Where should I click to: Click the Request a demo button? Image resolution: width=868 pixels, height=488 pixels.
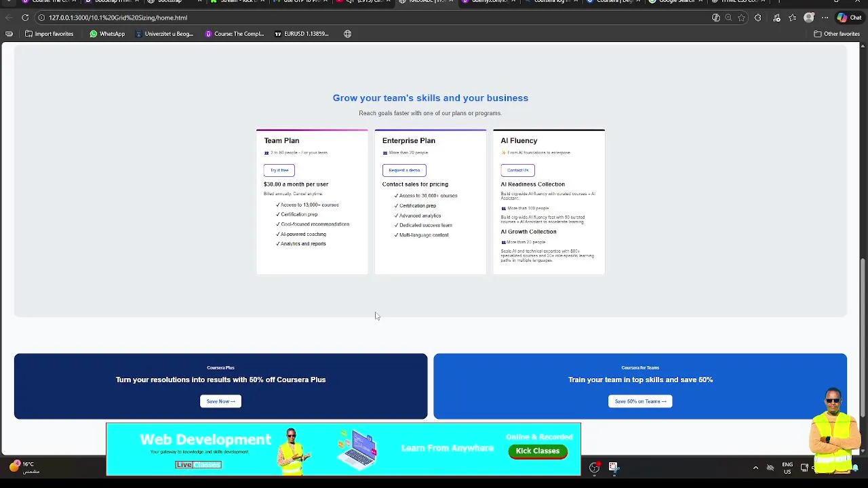coord(404,170)
